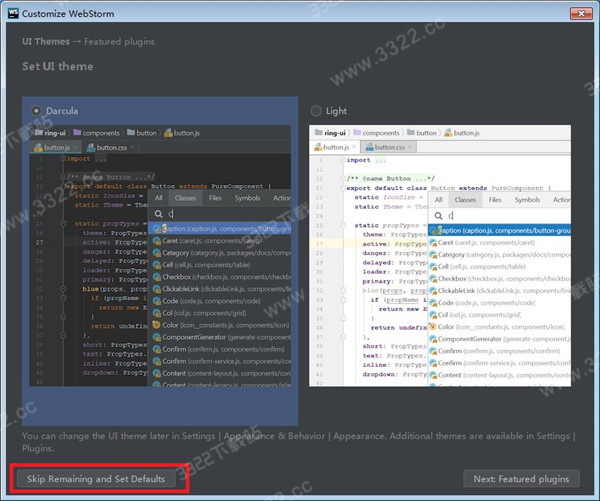Click the Light label text
This screenshot has height=501, width=600.
click(336, 111)
